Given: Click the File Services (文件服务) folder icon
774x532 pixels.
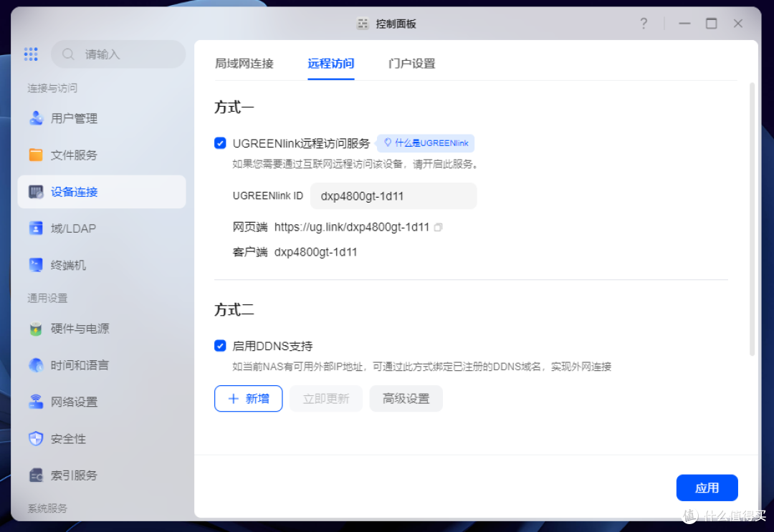Looking at the screenshot, I should (36, 155).
